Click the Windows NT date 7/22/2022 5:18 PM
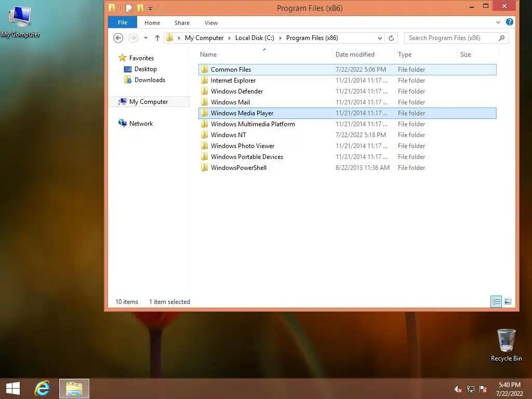Viewport: 532px width, 399px height. click(x=361, y=135)
